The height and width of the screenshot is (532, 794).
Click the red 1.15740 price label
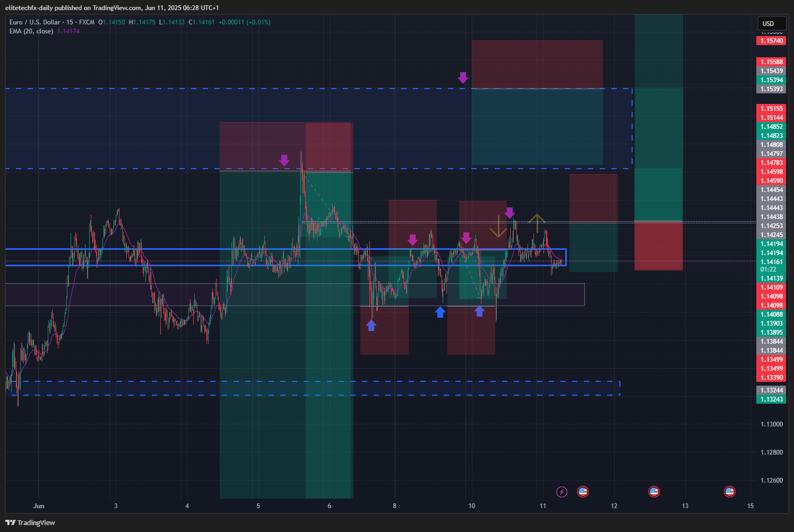tap(771, 41)
